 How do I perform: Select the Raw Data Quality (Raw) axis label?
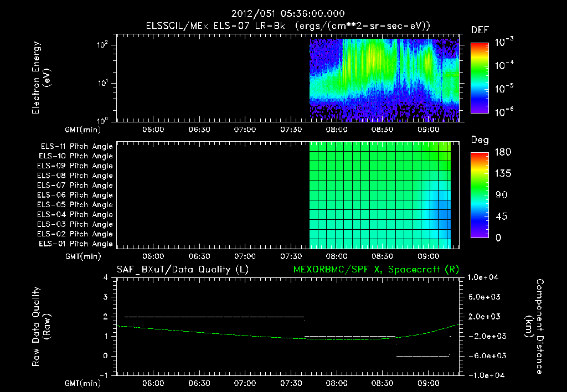pyautogui.click(x=41, y=326)
